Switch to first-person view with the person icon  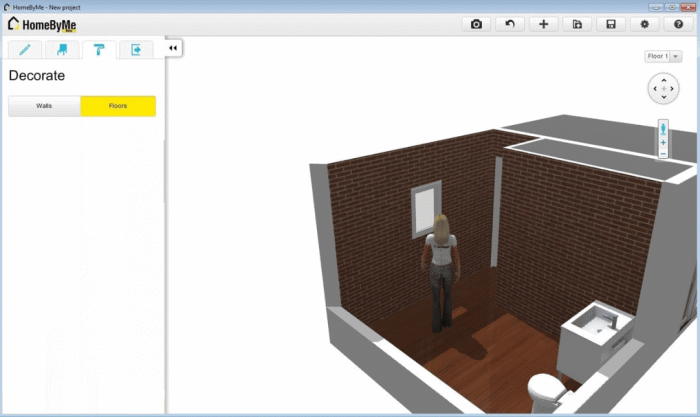point(663,129)
